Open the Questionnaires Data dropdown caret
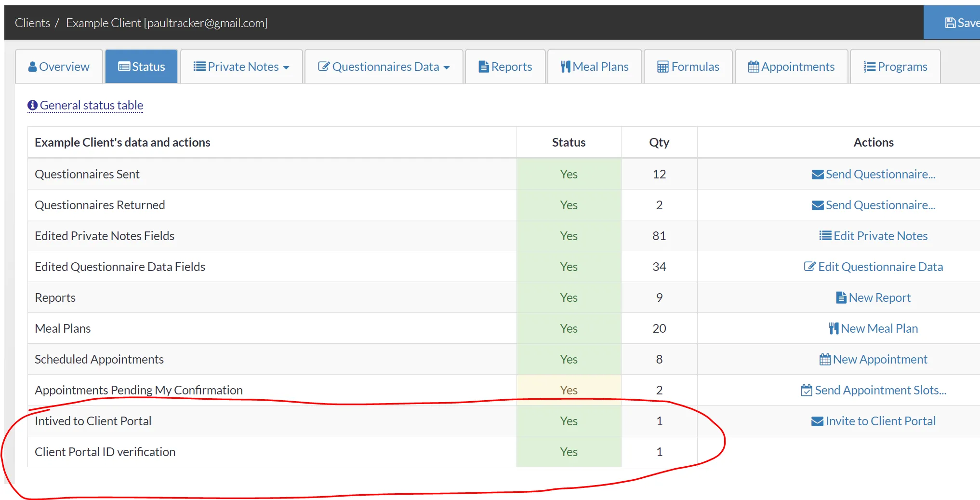980x500 pixels. [x=447, y=68]
